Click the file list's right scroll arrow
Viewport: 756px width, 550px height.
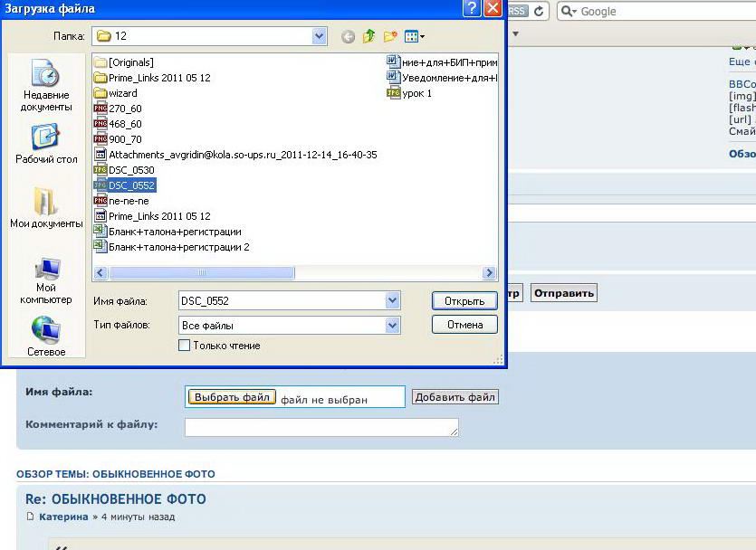point(490,273)
